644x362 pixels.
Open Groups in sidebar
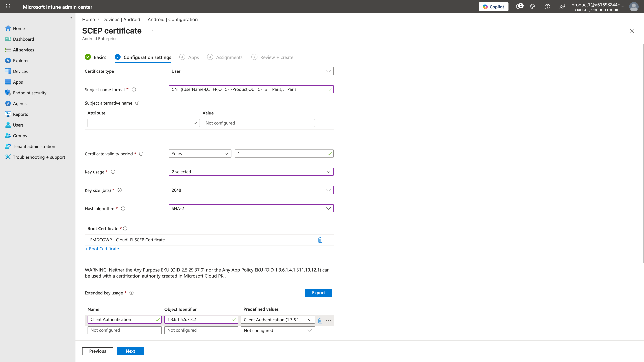tap(16, 136)
